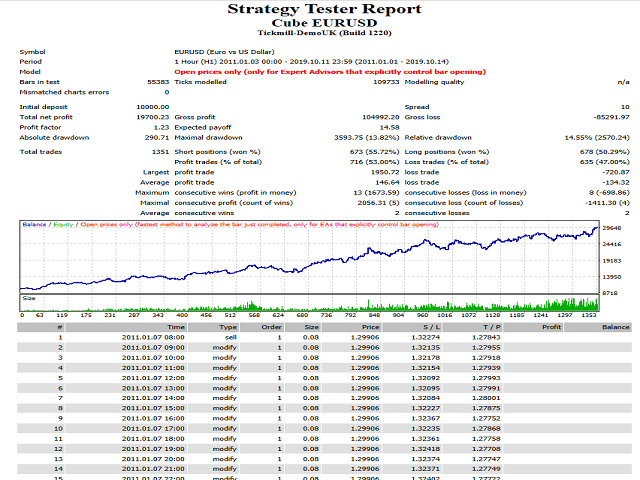Click the "Order" column header
This screenshot has height=480, width=640.
point(272,327)
